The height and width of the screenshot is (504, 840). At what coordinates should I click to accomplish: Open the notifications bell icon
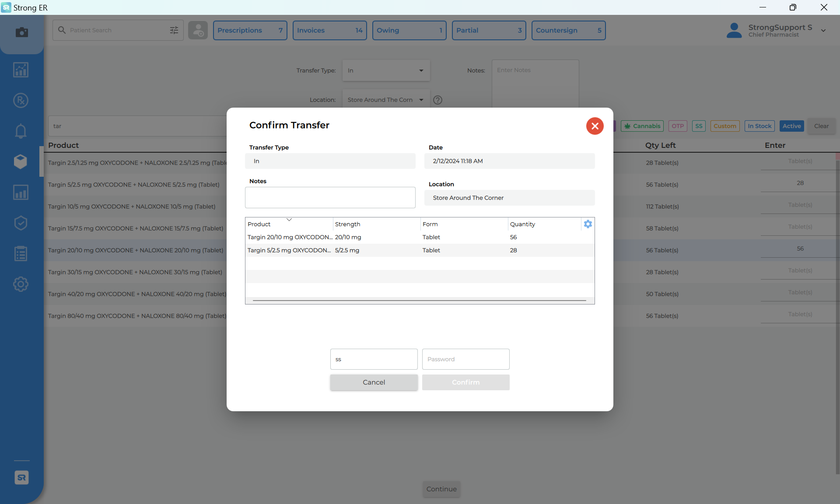point(21,131)
